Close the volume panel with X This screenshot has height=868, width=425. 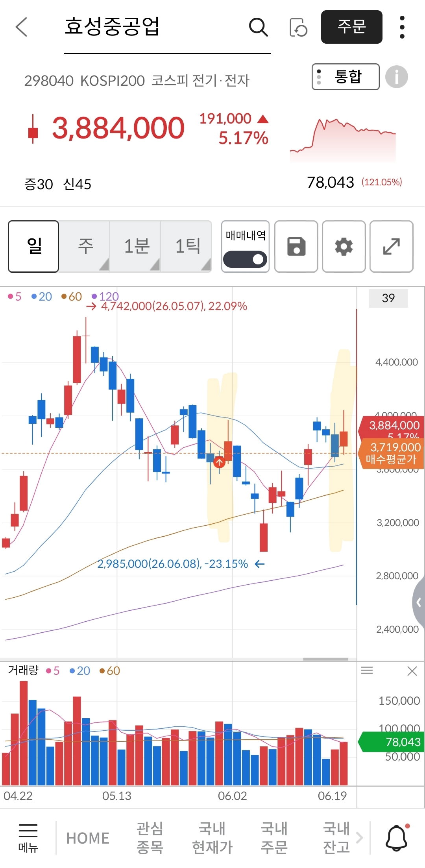click(x=412, y=671)
